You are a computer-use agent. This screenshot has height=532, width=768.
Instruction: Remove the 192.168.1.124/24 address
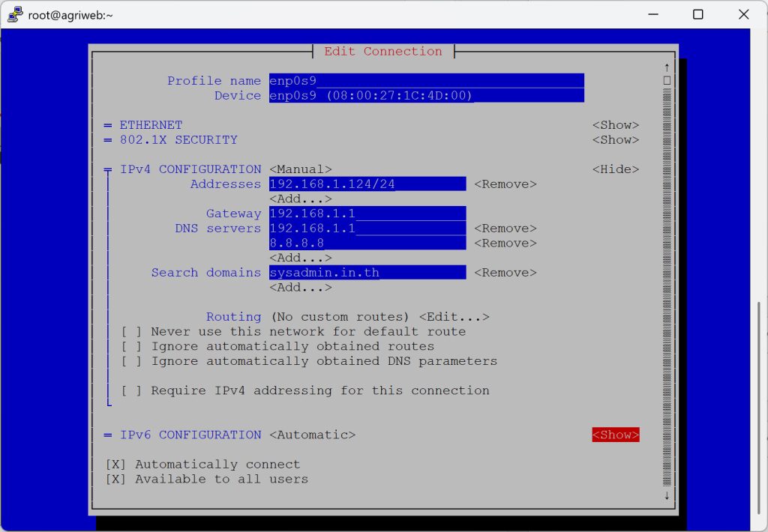click(505, 184)
